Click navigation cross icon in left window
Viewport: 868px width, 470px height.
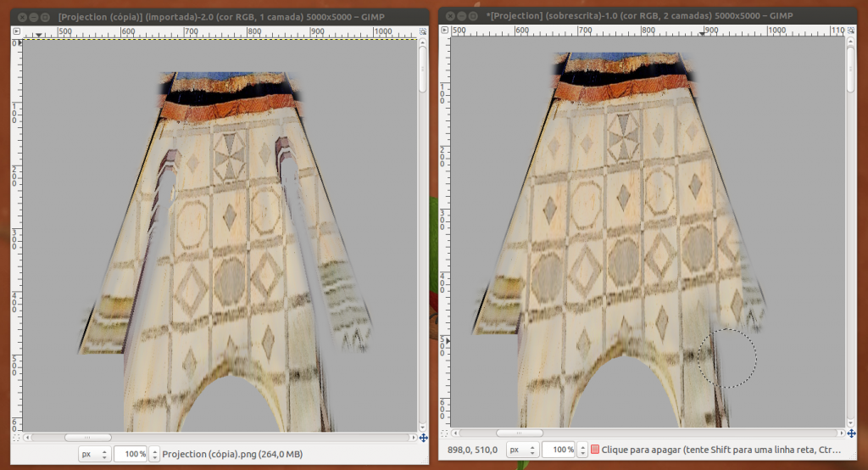pos(423,438)
